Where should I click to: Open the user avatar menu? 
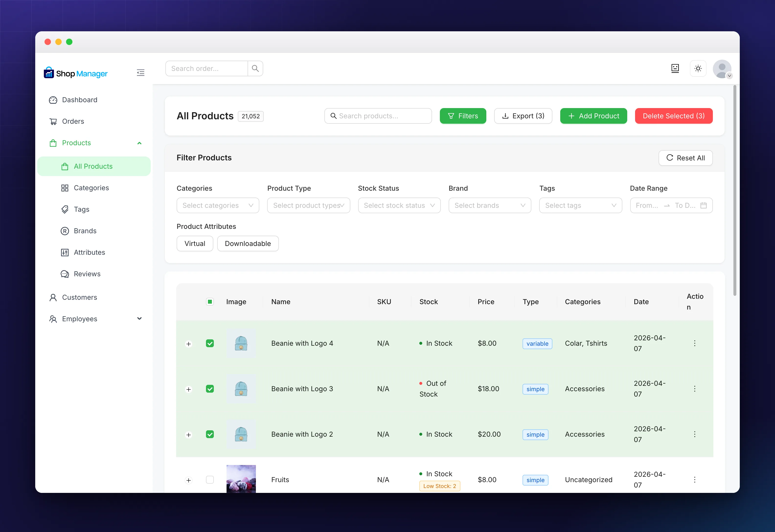tap(722, 69)
